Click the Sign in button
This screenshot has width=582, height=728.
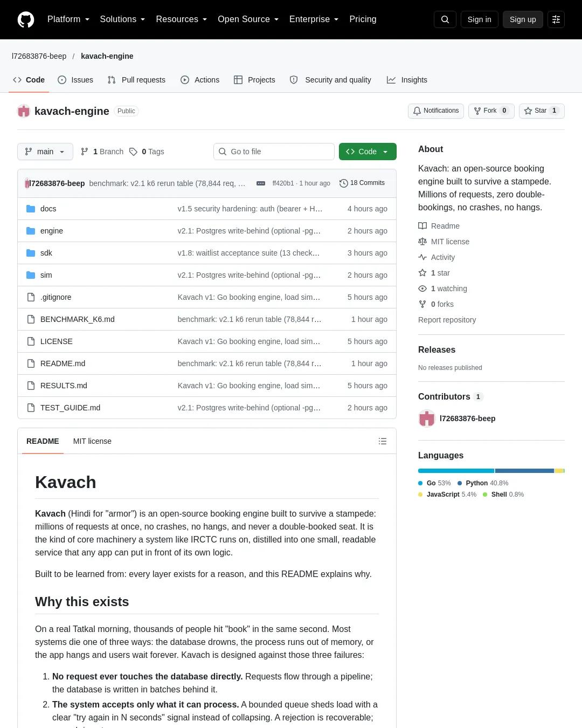480,19
